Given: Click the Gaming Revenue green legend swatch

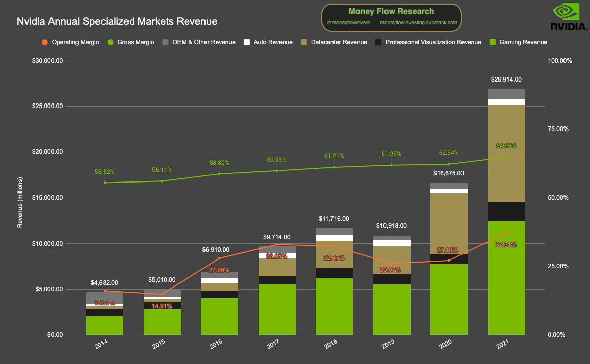Looking at the screenshot, I should pyautogui.click(x=493, y=42).
